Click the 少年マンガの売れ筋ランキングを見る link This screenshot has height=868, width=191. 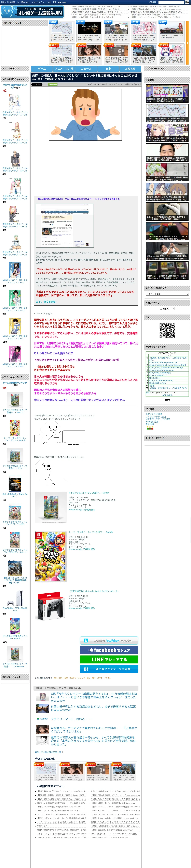click(15, 86)
